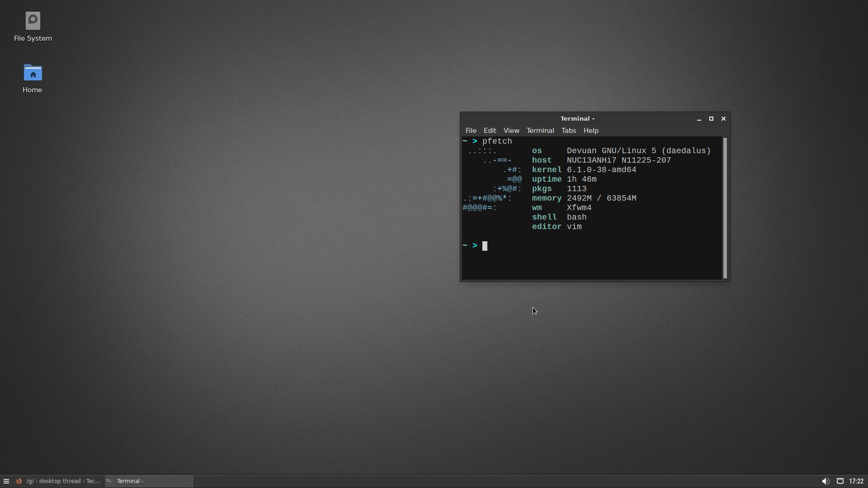
Task: Open the volume control tray icon
Action: click(x=826, y=481)
